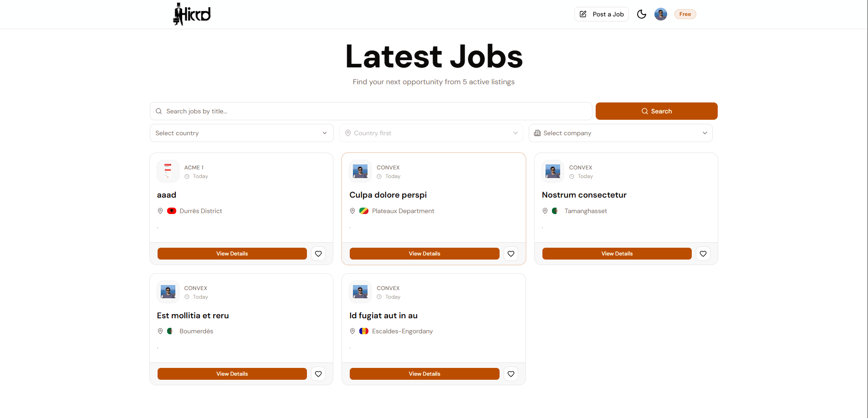This screenshot has height=418, width=868.
Task: Click the Algeria flag next to Tamanghasset
Action: (556, 211)
